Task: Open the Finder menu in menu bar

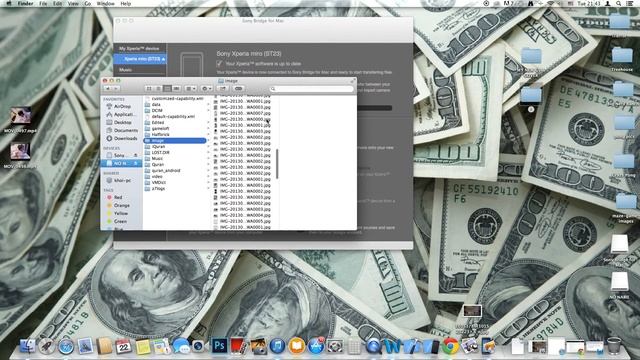Action: (25, 3)
